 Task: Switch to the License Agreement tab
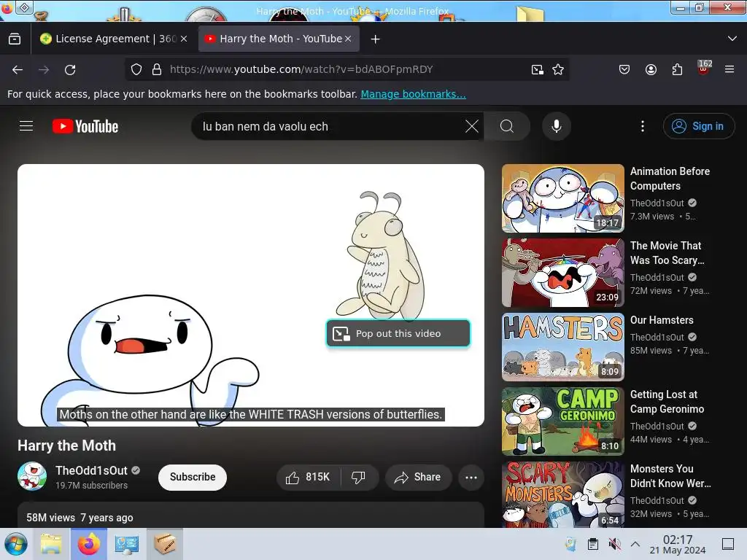coord(115,39)
